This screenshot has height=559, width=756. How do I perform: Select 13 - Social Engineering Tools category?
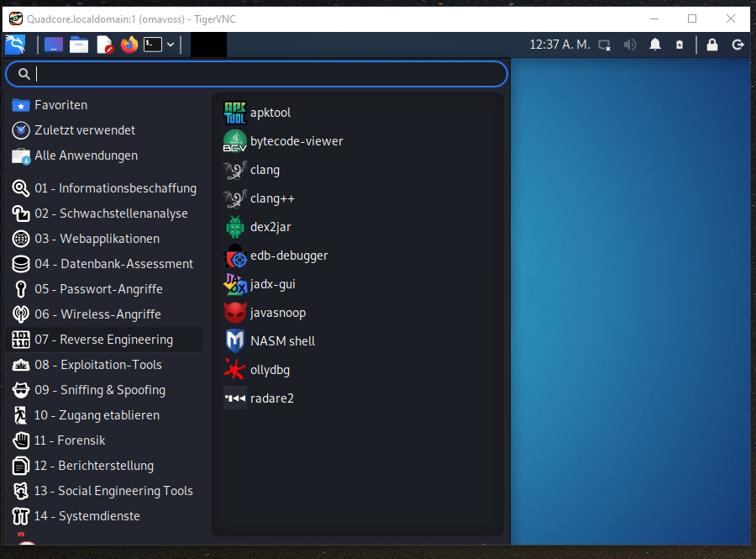(x=105, y=491)
